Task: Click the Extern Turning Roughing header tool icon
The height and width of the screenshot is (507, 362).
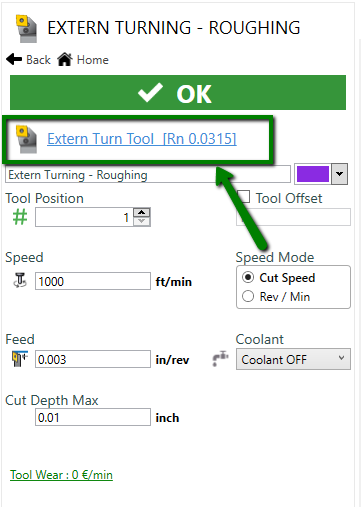Action: [x=26, y=29]
